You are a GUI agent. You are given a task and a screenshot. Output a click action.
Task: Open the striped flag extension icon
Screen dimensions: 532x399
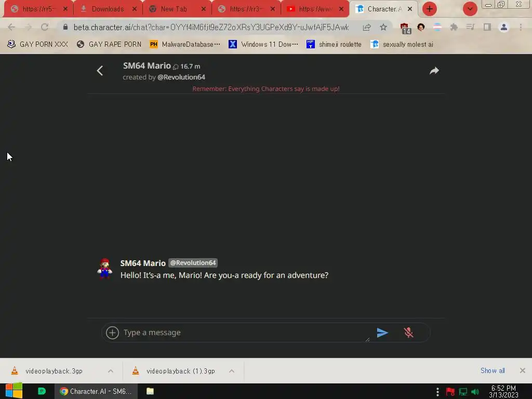coord(437,27)
